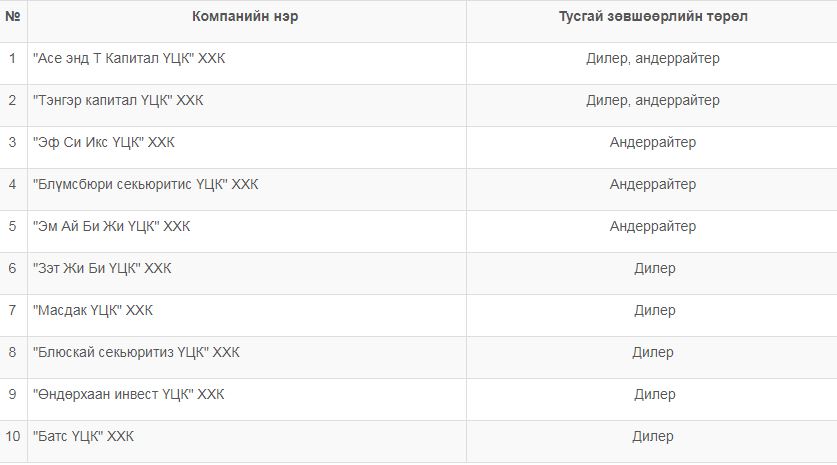Click row number 9 in the № column
Screen dimensions: 837x465
pos(13,395)
